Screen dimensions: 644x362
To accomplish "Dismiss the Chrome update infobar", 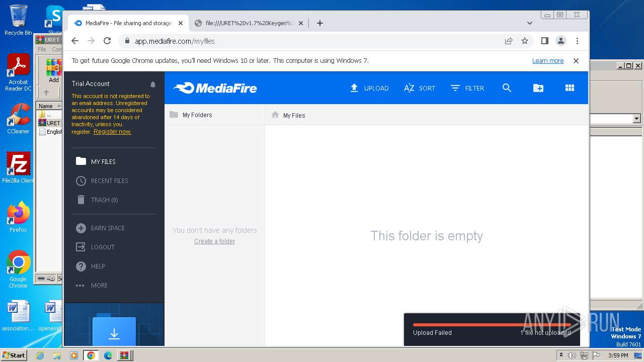I will tap(576, 60).
